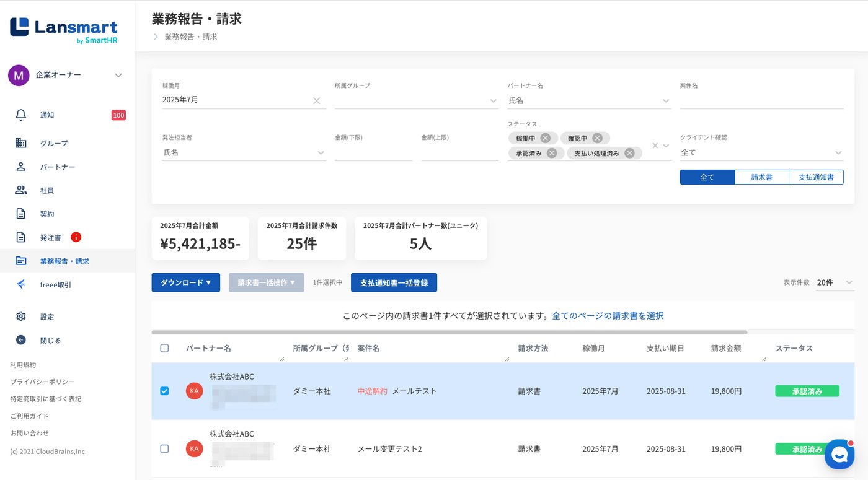The image size is (868, 480).
Task: Click the red alert badge on 発注書
Action: point(76,237)
